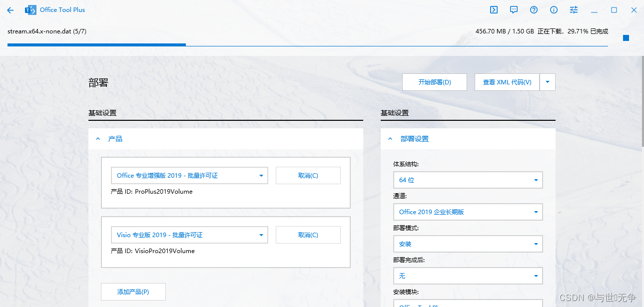Click the text 产品 ID: VisioPro2019Volume

click(x=153, y=251)
